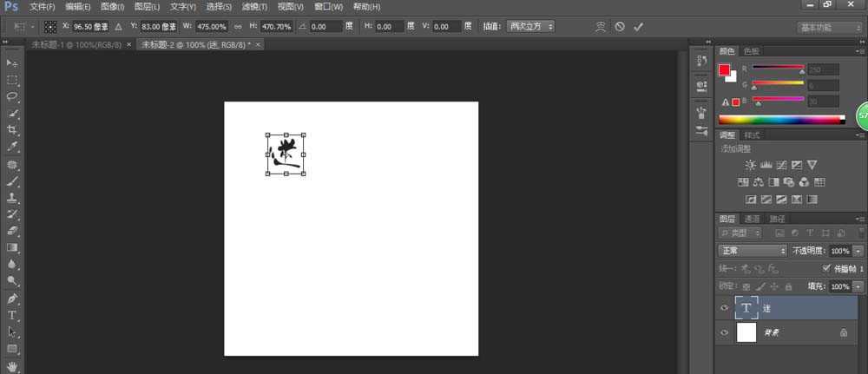The height and width of the screenshot is (374, 868).
Task: Commit the transform with checkmark icon
Action: pyautogui.click(x=639, y=27)
